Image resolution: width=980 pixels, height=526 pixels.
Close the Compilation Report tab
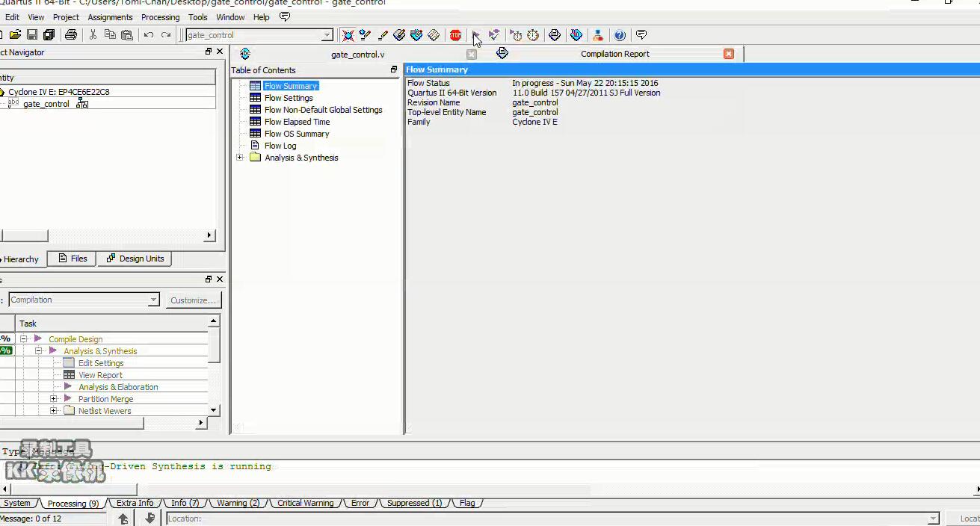[x=729, y=54]
